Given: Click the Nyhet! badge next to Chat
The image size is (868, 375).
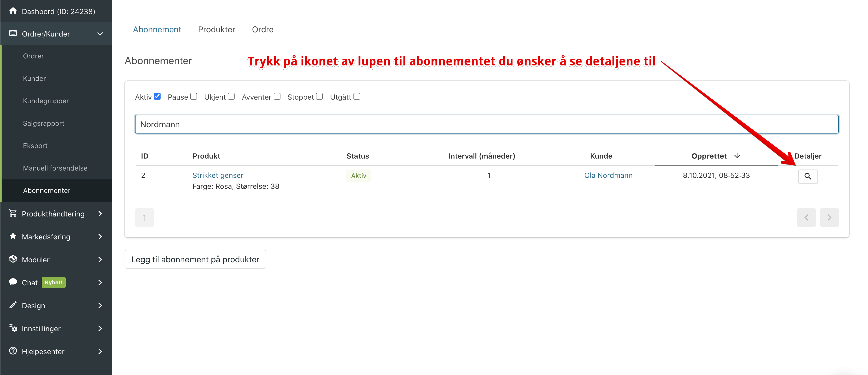Looking at the screenshot, I should point(54,282).
